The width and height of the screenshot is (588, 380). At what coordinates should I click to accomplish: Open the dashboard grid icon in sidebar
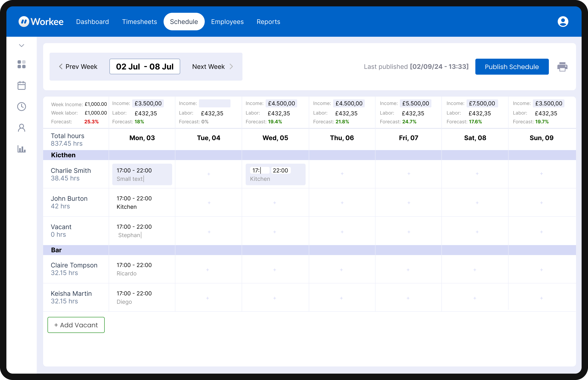(22, 64)
